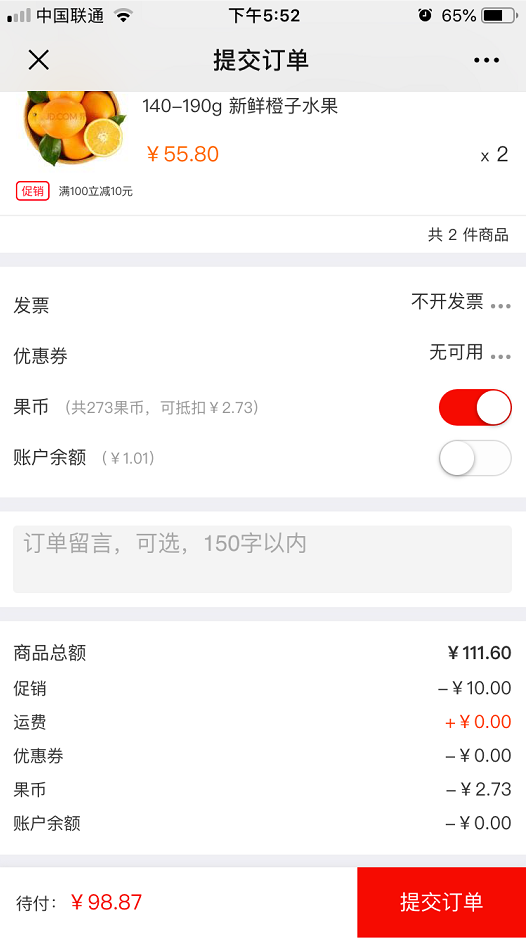The image size is (526, 939).
Task: Close the order page with X icon
Action: (39, 60)
